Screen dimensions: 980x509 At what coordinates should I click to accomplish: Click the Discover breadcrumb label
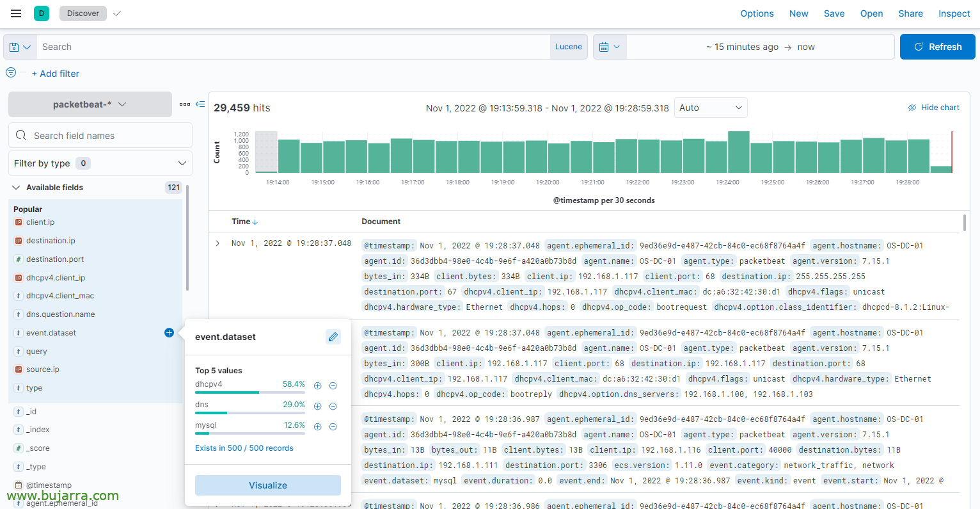[x=83, y=13]
